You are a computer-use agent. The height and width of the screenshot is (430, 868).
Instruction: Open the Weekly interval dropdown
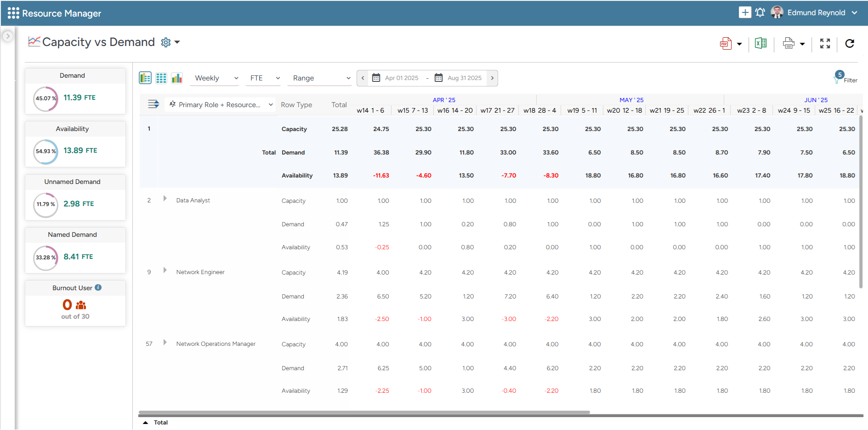[216, 78]
